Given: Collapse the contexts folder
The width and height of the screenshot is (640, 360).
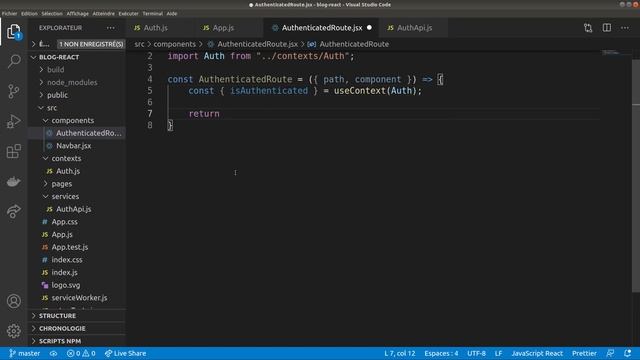Looking at the screenshot, I should pos(77,158).
